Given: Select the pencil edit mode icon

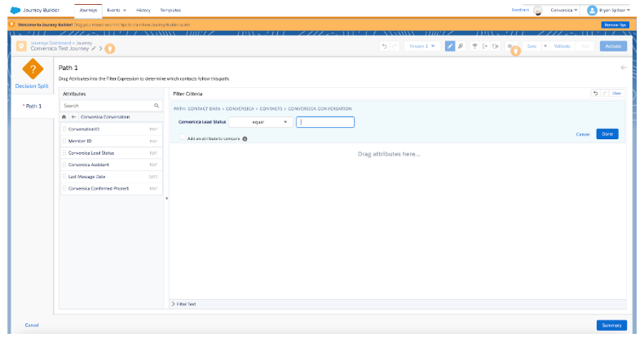Looking at the screenshot, I should point(450,46).
